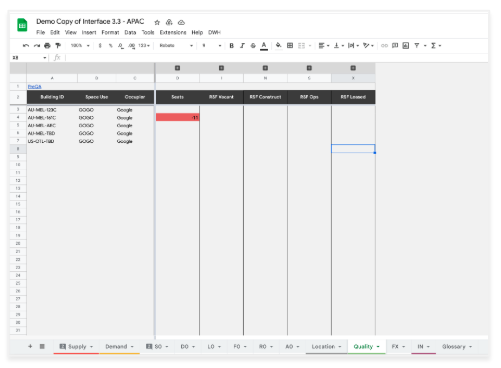Open the font size dropdown
The image size is (501, 368).
(x=211, y=46)
